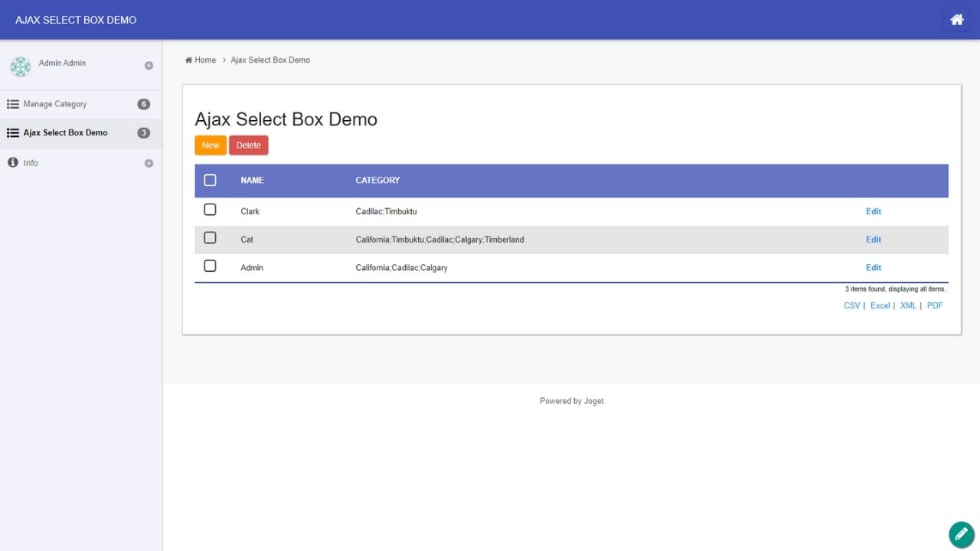Check the checkbox for the Clark row

pos(210,210)
